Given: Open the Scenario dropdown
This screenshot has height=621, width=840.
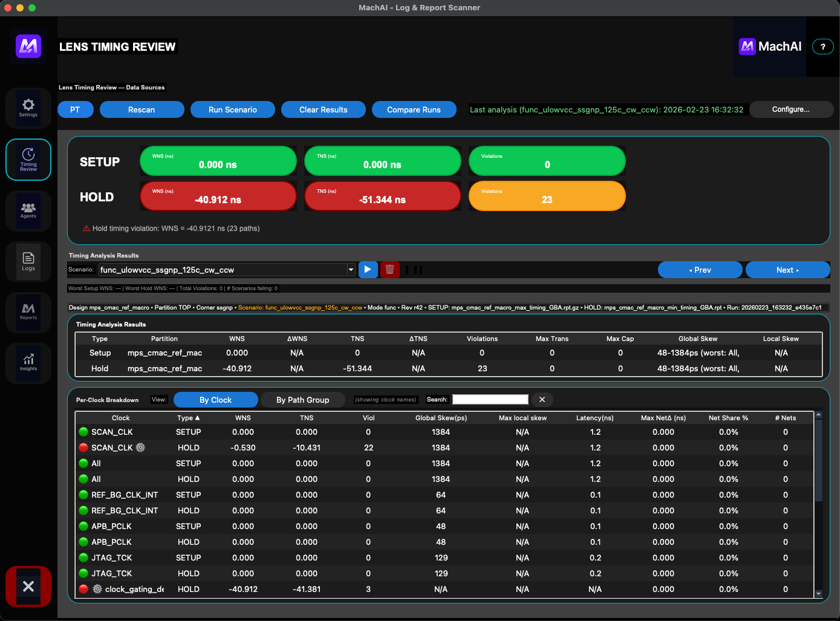Looking at the screenshot, I should 351,270.
